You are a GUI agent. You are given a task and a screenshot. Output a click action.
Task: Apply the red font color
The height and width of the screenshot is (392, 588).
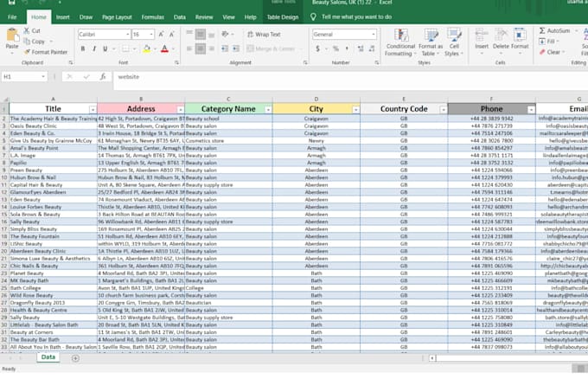click(164, 48)
